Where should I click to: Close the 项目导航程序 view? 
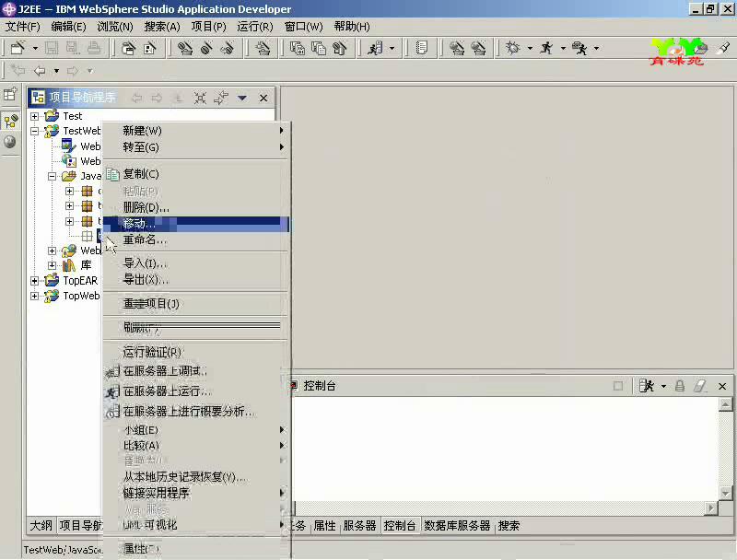pos(263,98)
